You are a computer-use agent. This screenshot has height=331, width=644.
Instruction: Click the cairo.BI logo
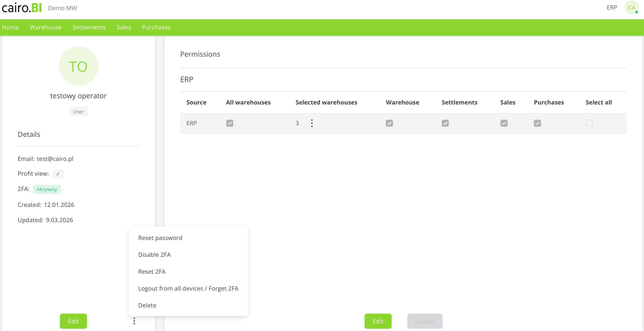(x=22, y=8)
